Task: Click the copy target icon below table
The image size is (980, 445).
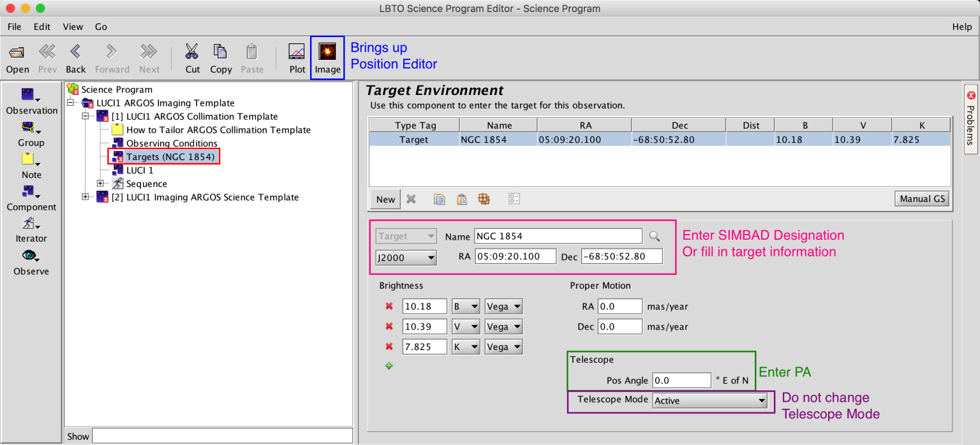Action: pos(439,199)
